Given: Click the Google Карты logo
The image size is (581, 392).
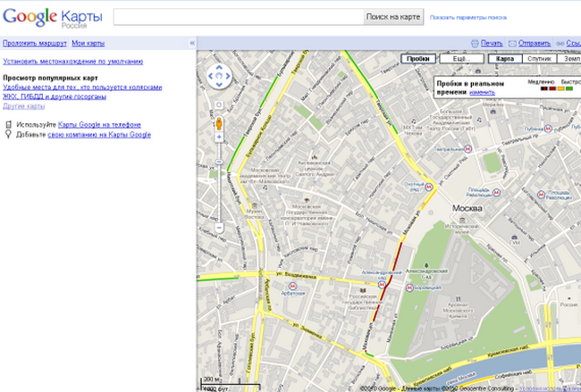Looking at the screenshot, I should [x=53, y=17].
